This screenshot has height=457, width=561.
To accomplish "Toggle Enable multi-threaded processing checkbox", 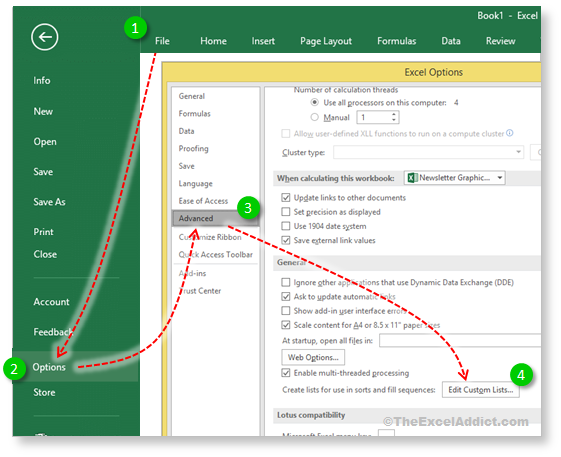I will coord(286,373).
